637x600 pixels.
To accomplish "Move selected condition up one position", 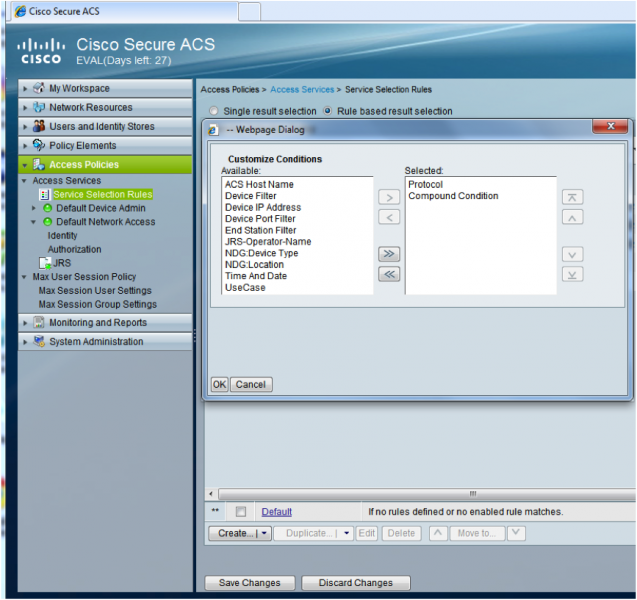I will [572, 217].
